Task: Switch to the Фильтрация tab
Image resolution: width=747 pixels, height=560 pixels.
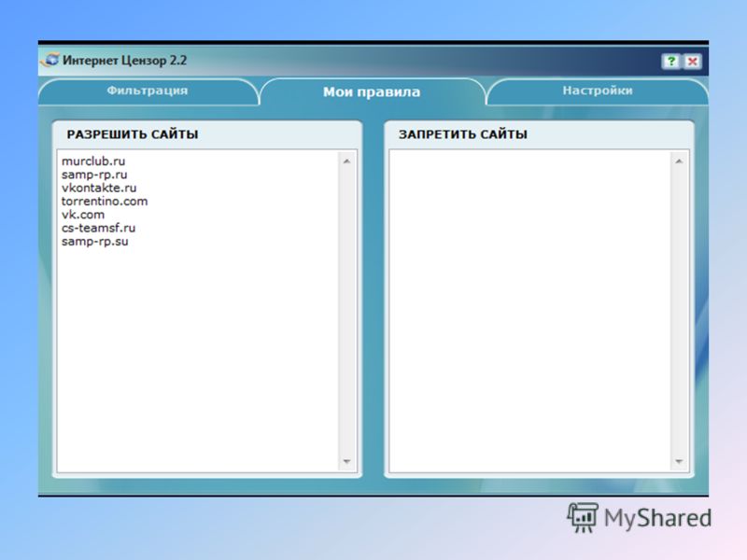Action: pos(148,91)
